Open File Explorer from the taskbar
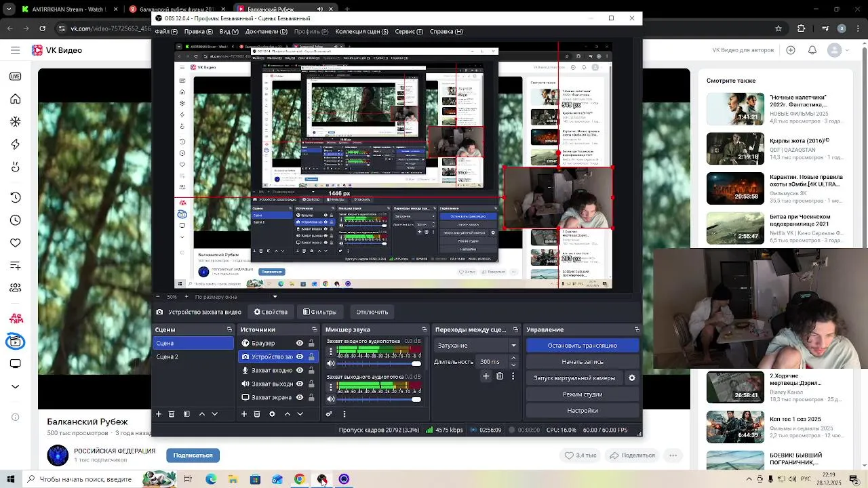The height and width of the screenshot is (488, 868). pyautogui.click(x=233, y=479)
